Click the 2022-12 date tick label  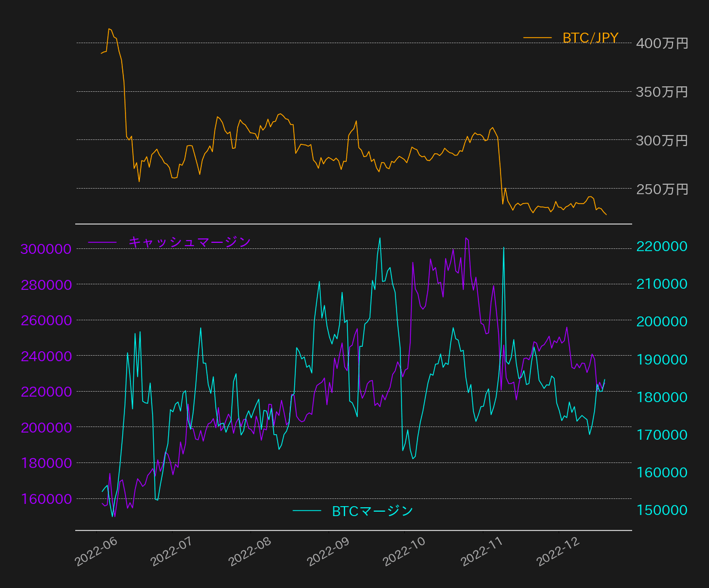[x=559, y=551]
